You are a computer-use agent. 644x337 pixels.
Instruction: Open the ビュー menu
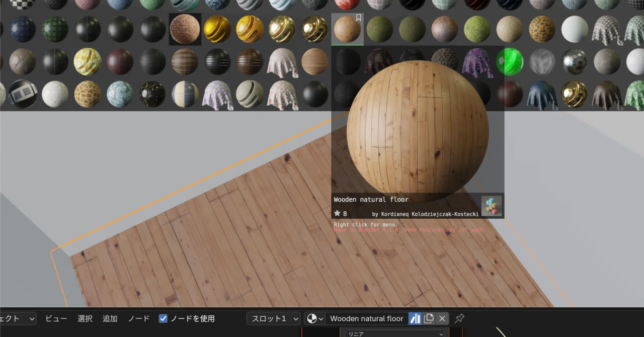pyautogui.click(x=56, y=318)
